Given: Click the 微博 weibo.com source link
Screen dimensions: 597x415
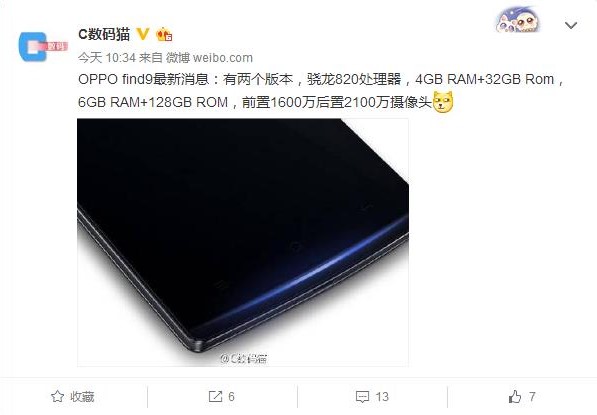Looking at the screenshot, I should (x=210, y=58).
